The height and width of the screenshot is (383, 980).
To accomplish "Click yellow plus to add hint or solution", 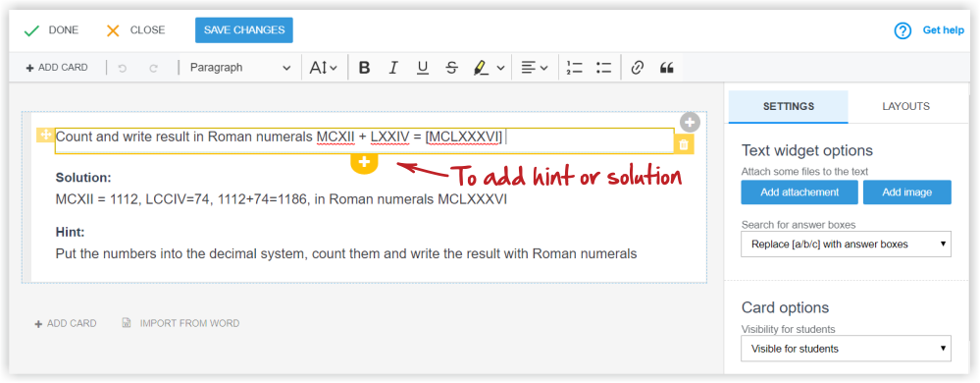I will pyautogui.click(x=364, y=163).
